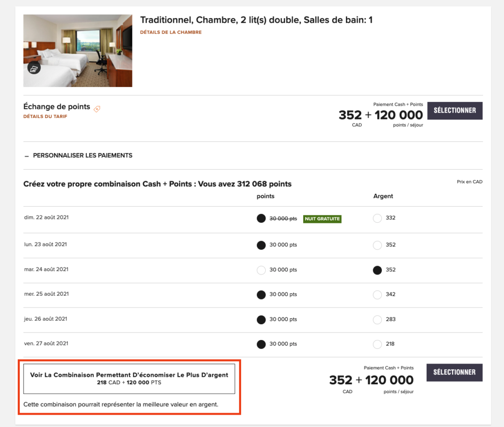Click the hotel room thumbnail photo
The image size is (504, 427).
coord(78,51)
